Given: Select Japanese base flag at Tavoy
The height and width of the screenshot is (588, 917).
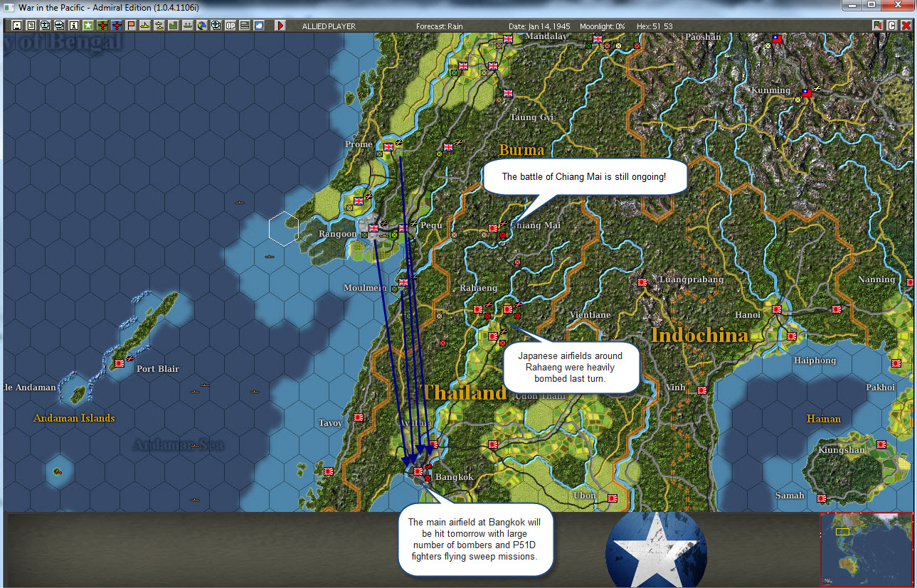Looking at the screenshot, I should click(359, 417).
